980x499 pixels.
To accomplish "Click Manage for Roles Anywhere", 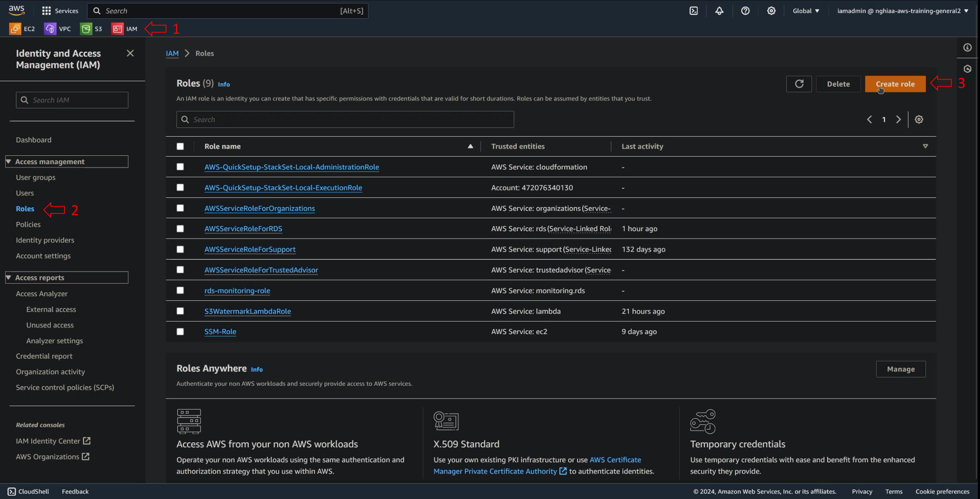I will coord(901,369).
